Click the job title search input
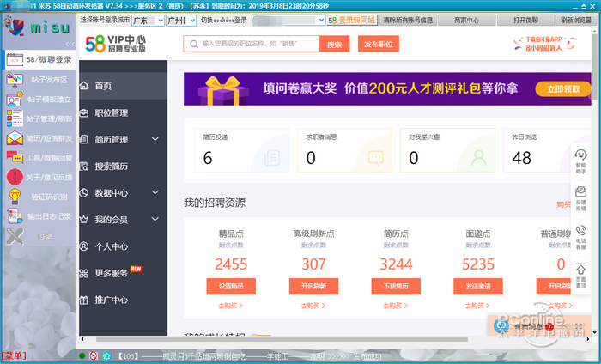601x364 pixels. click(x=252, y=44)
